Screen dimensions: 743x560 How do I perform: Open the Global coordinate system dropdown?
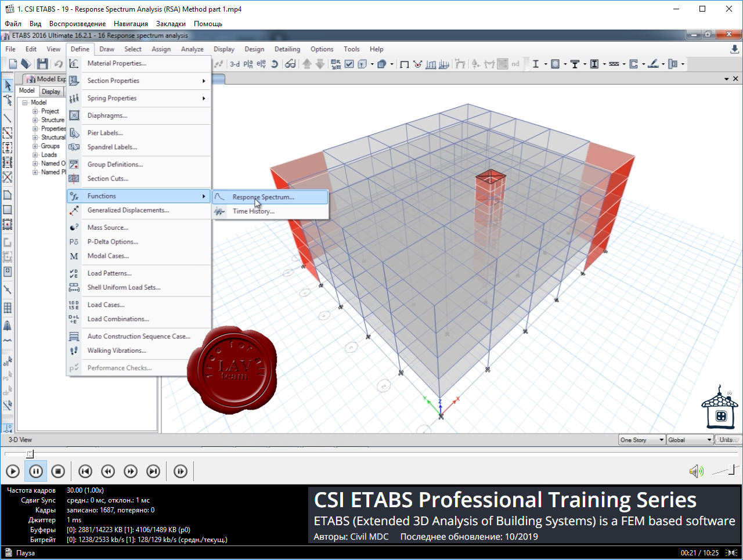(690, 440)
